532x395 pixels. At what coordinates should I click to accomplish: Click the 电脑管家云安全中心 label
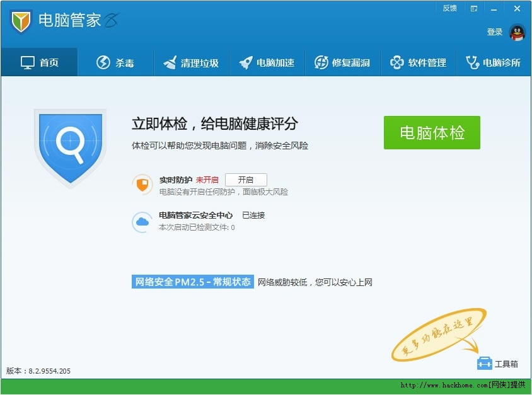pyautogui.click(x=196, y=215)
